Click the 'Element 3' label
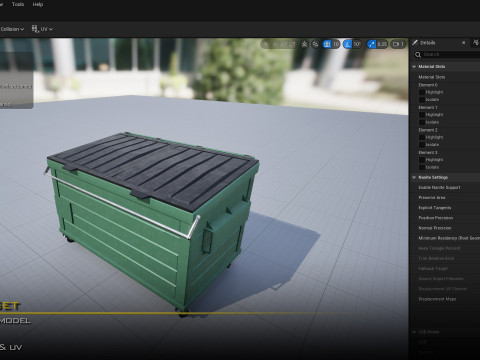 pyautogui.click(x=428, y=152)
